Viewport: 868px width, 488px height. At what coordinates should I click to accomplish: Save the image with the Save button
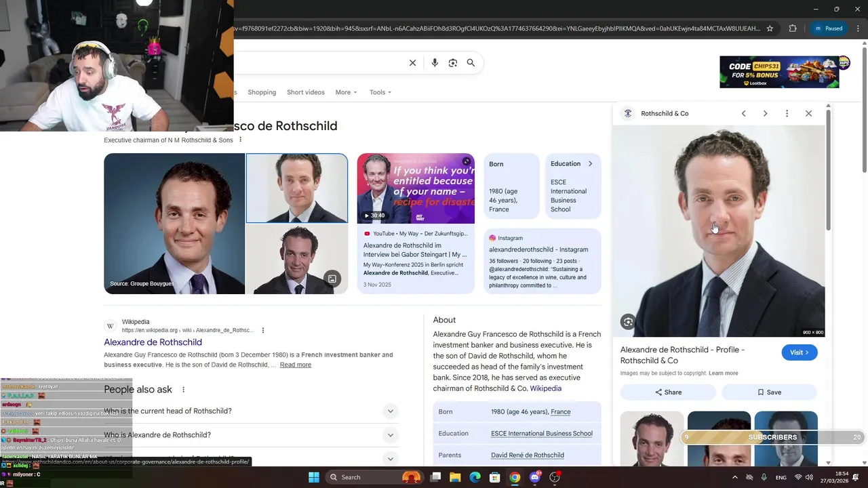(x=769, y=392)
